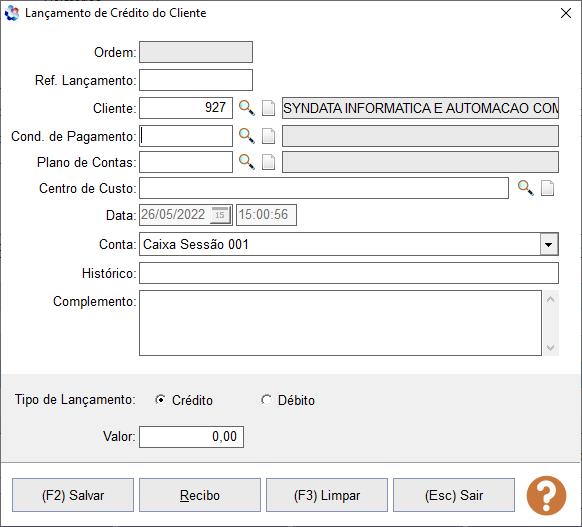This screenshot has height=527, width=582.
Task: Click into the Histórico text field
Action: [349, 273]
